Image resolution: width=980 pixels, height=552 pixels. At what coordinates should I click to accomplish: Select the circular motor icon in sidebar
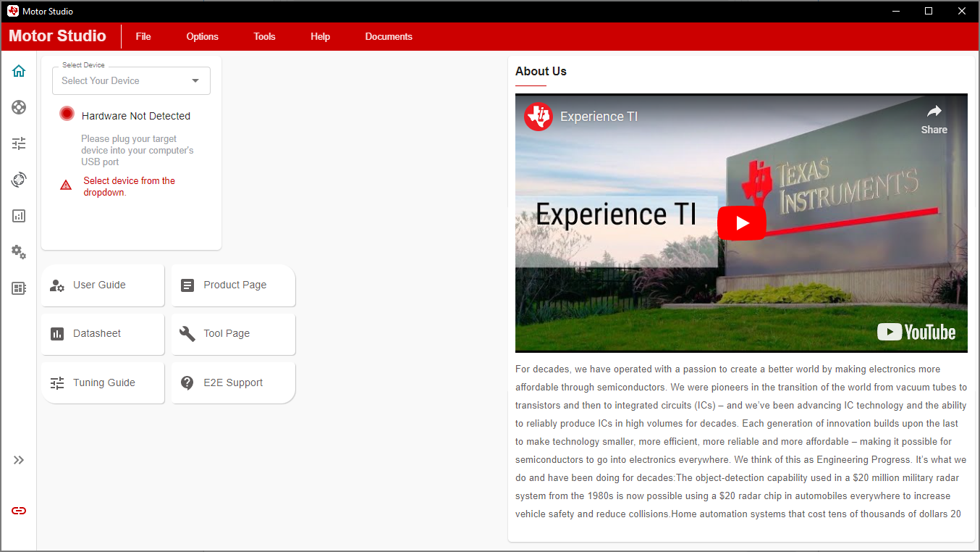19,180
